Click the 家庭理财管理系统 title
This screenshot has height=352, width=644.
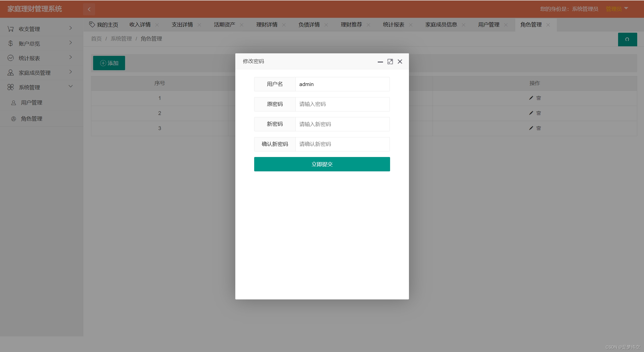[x=35, y=9]
